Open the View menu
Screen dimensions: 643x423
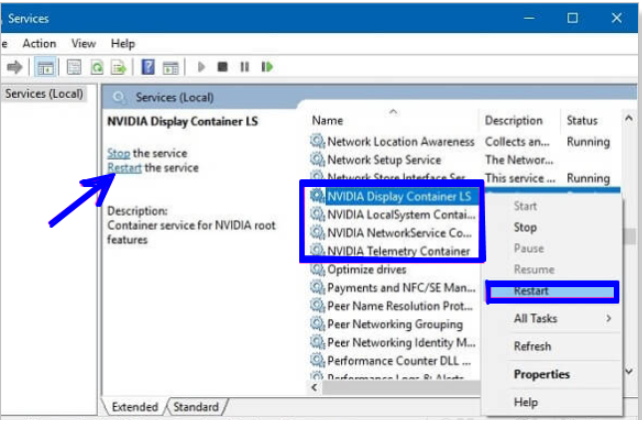[x=84, y=43]
